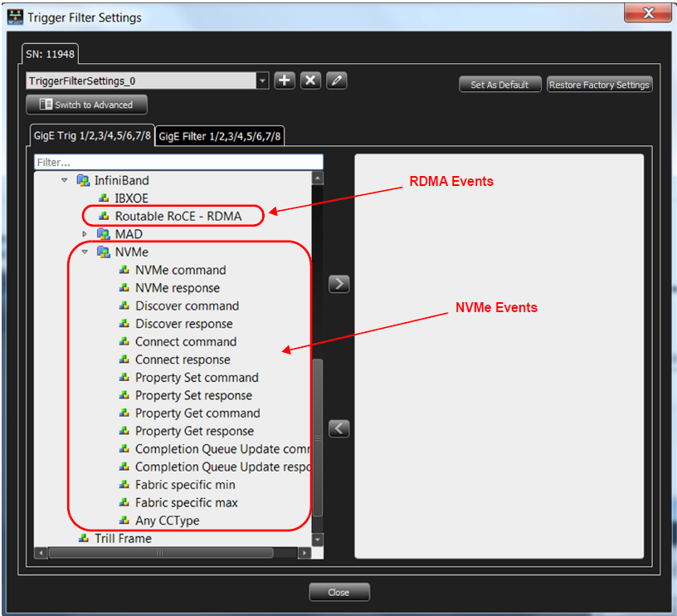Click the right arrow to add selected event

pos(339,284)
